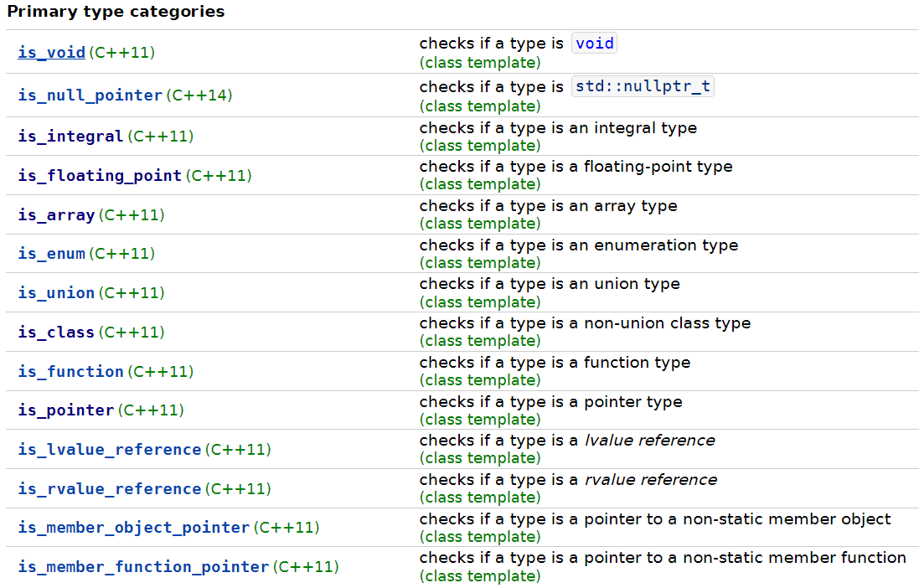
Task: Select the is_enum link
Action: tap(51, 254)
